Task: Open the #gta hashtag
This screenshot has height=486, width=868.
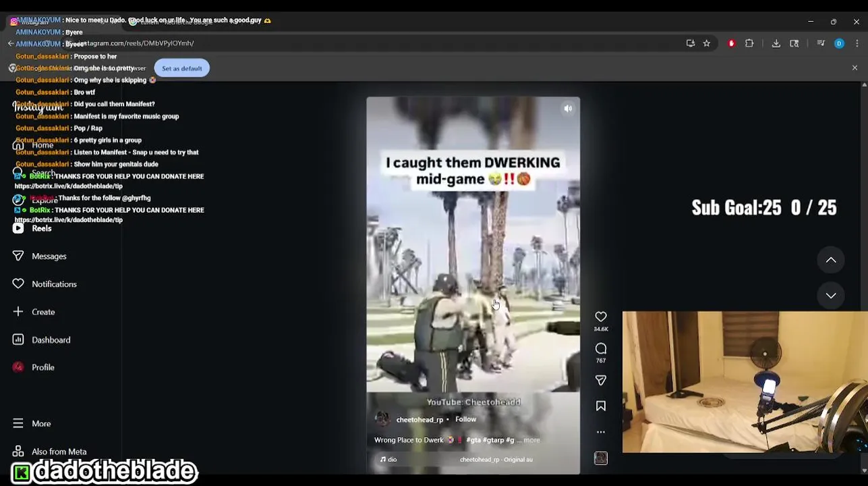Action: point(473,440)
